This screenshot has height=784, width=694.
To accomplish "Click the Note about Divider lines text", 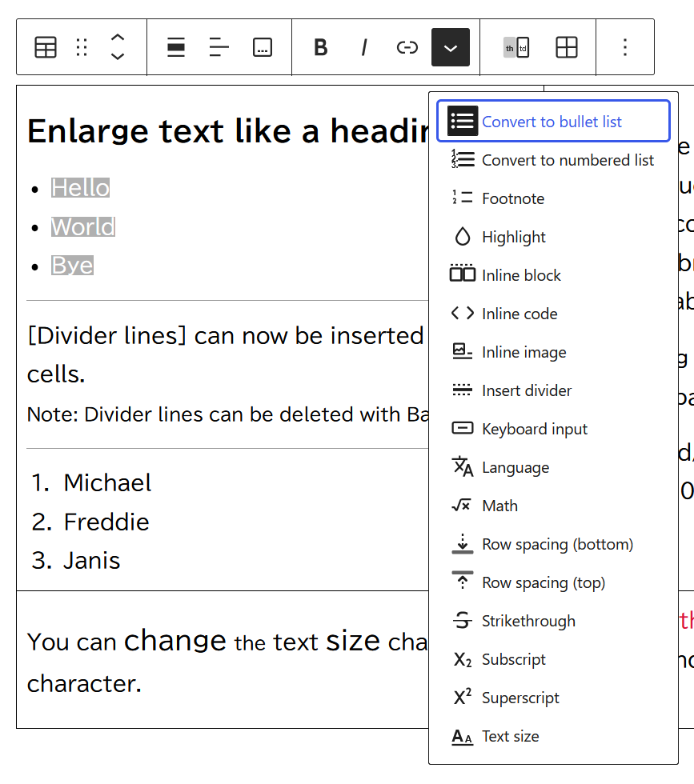I will point(227,414).
